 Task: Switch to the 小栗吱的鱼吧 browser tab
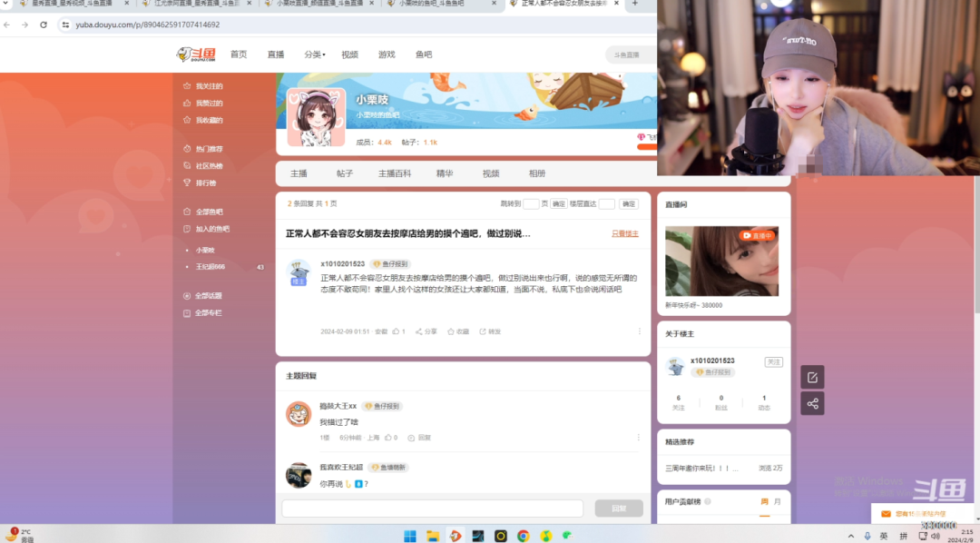click(x=441, y=4)
